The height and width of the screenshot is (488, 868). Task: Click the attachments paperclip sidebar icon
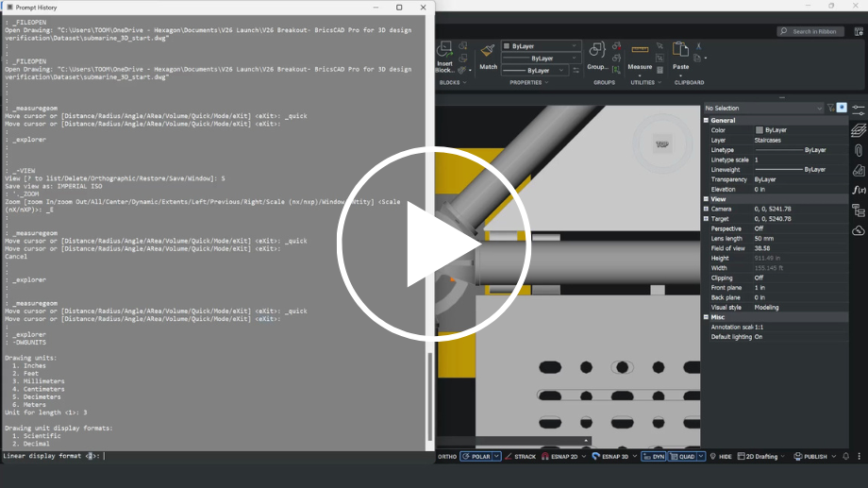pos(858,151)
